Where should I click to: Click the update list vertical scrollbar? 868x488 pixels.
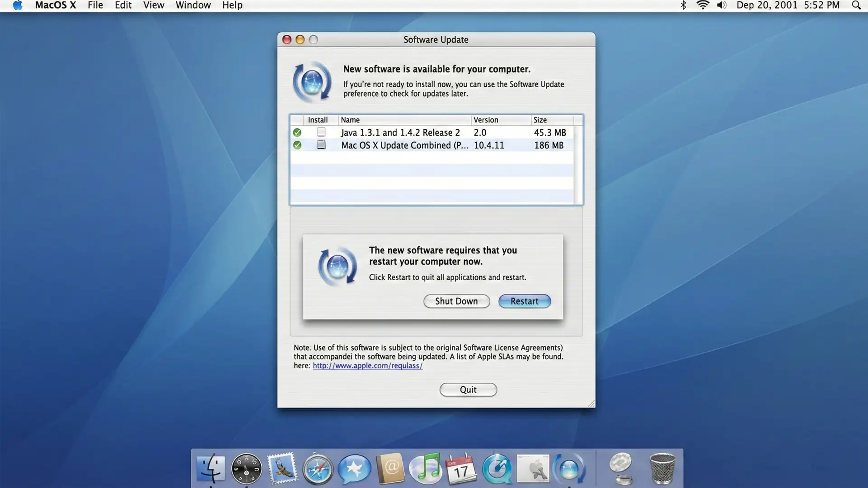pos(578,164)
